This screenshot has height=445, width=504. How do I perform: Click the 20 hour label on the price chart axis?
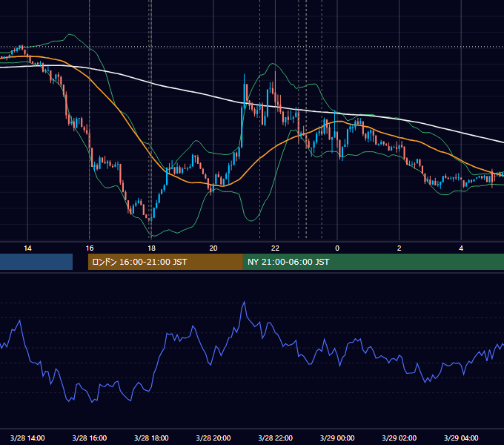tap(213, 248)
